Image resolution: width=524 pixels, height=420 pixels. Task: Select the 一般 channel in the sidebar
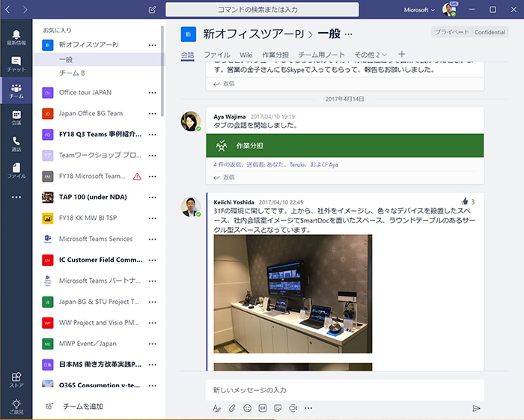(100, 59)
